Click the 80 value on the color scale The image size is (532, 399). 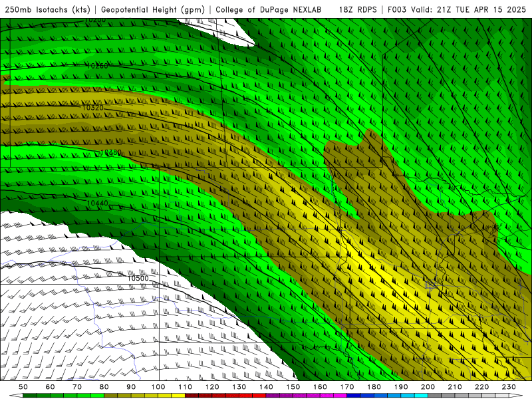point(104,387)
